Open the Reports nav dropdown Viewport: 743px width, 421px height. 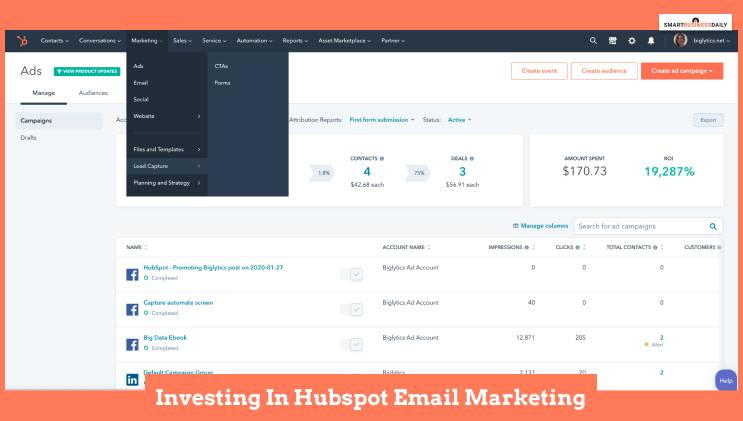click(295, 41)
